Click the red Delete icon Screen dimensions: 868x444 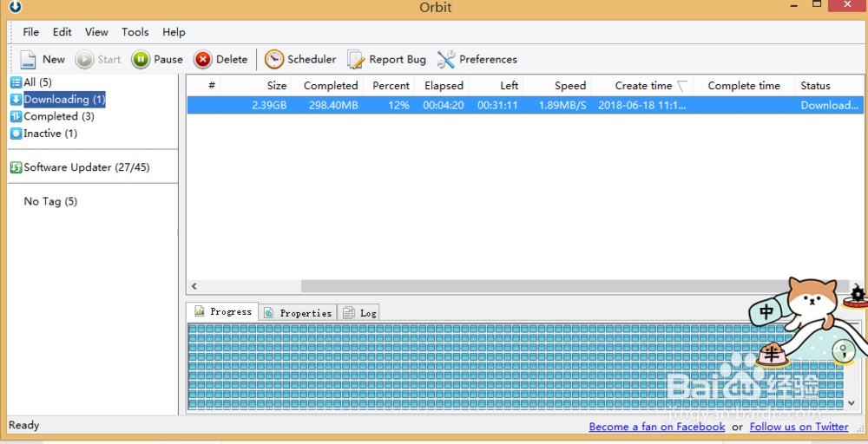[202, 59]
